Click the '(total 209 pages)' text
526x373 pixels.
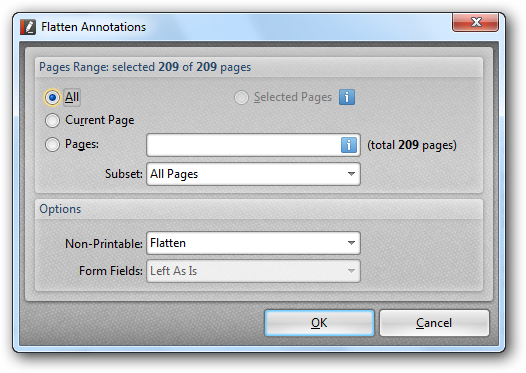coord(412,145)
